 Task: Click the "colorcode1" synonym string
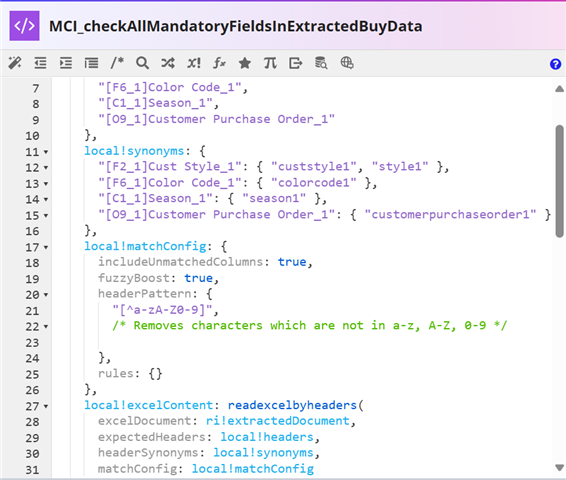[x=314, y=183]
